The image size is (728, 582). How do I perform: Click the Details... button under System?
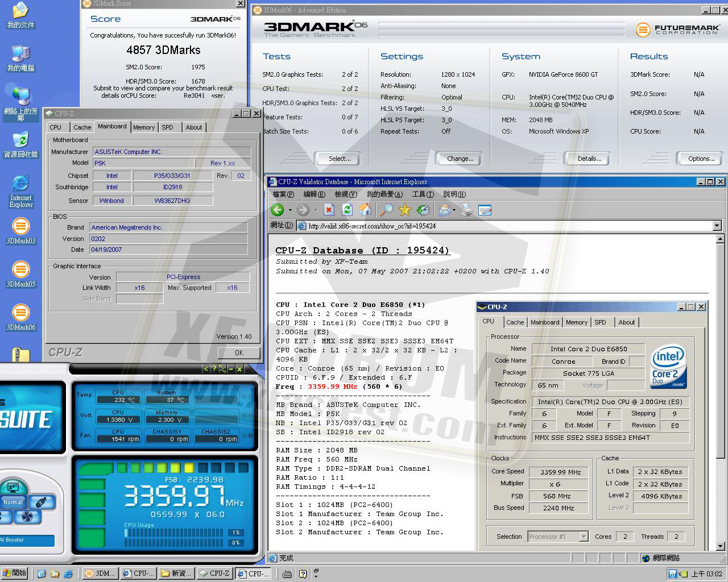pos(589,159)
